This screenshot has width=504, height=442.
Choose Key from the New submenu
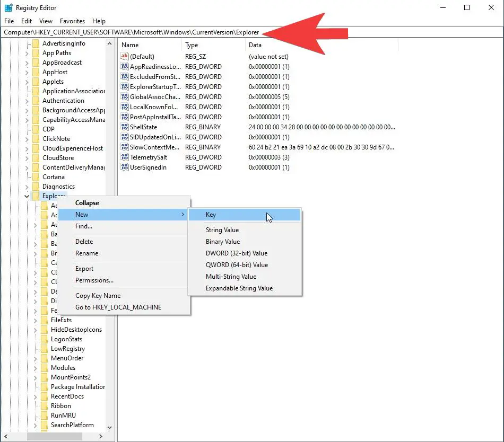point(245,215)
